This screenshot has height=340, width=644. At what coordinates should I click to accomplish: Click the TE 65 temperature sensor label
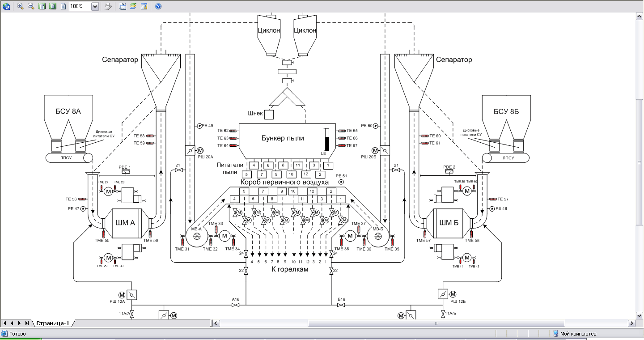pos(352,131)
